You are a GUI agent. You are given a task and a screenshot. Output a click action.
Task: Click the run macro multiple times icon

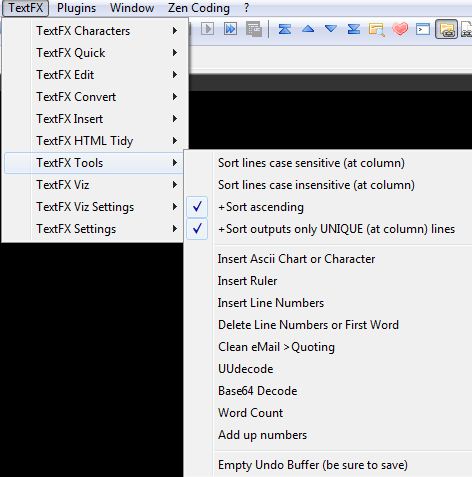[x=230, y=29]
